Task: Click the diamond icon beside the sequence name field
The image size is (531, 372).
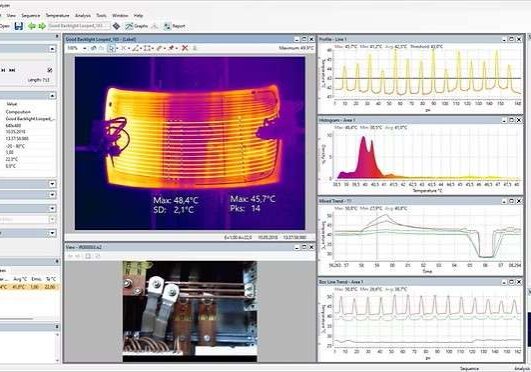Action: click(x=116, y=26)
